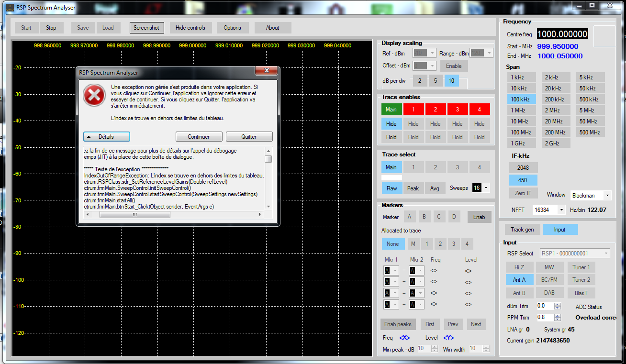Select IF 2048 kHz
Screen dimensions: 626x364
pos(523,168)
